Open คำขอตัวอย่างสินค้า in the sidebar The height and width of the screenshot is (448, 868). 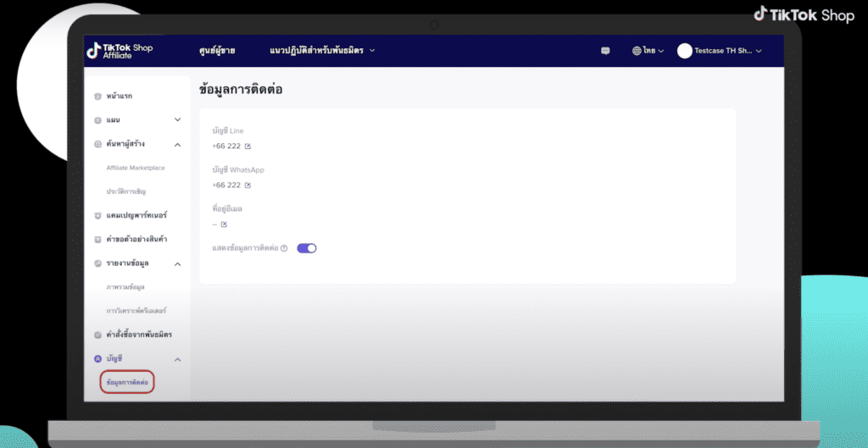coord(136,240)
